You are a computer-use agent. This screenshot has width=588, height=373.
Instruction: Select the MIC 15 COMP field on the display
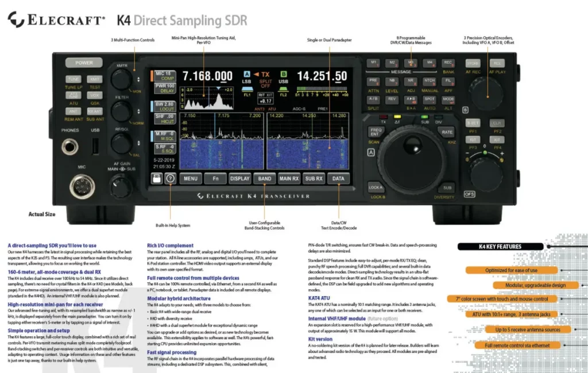point(165,76)
